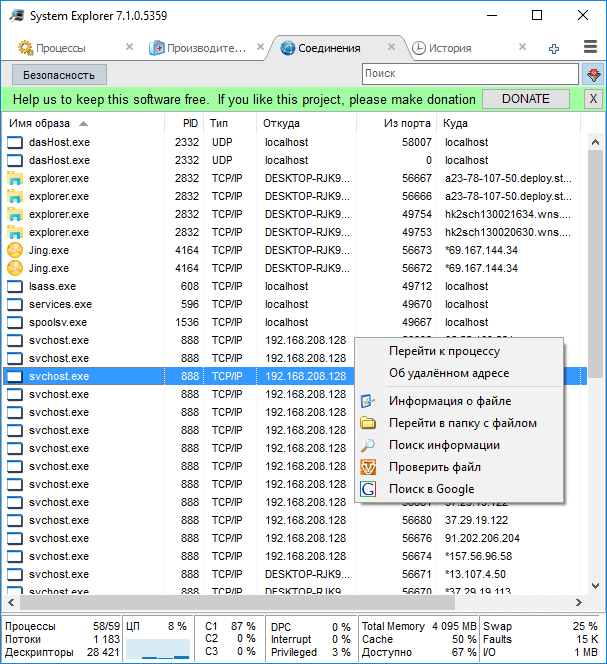607x664 pixels.
Task: Add a new tab with the plus icon
Action: [x=554, y=49]
